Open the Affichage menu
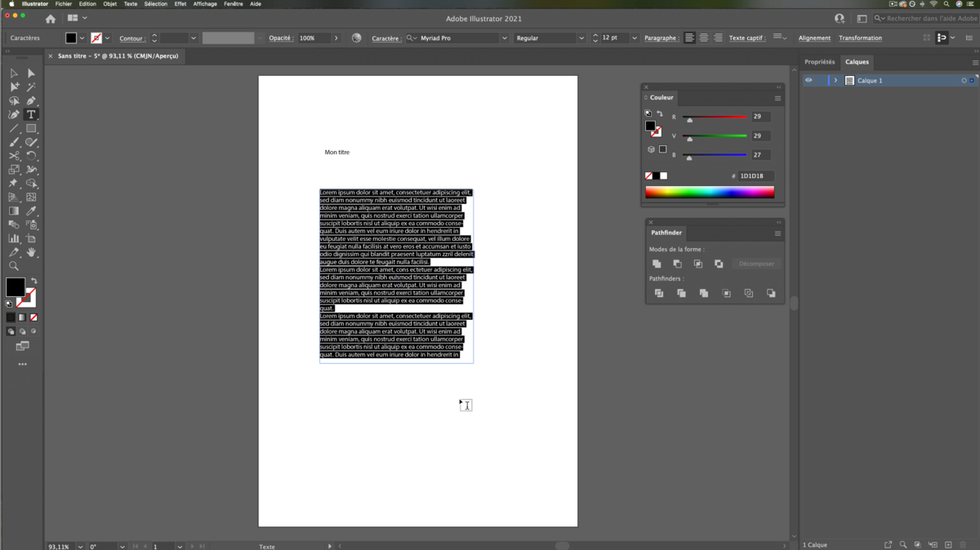 (x=205, y=4)
